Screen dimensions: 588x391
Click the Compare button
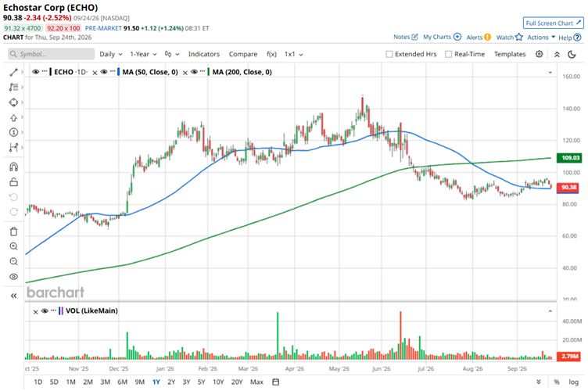coord(243,54)
